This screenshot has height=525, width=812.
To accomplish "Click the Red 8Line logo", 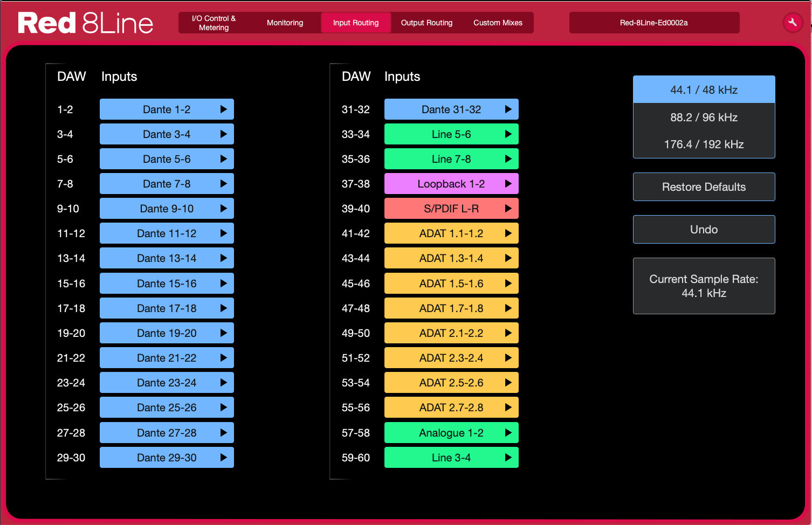I will 86,23.
